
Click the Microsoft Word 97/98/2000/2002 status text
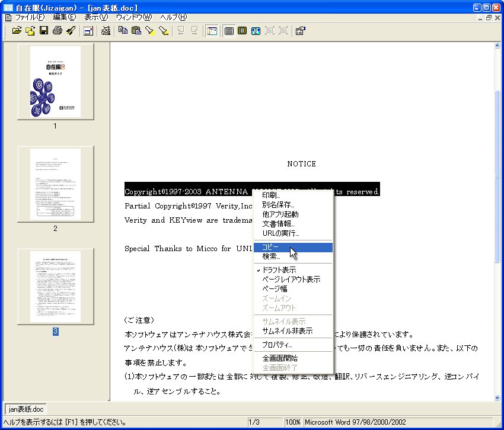(x=355, y=422)
